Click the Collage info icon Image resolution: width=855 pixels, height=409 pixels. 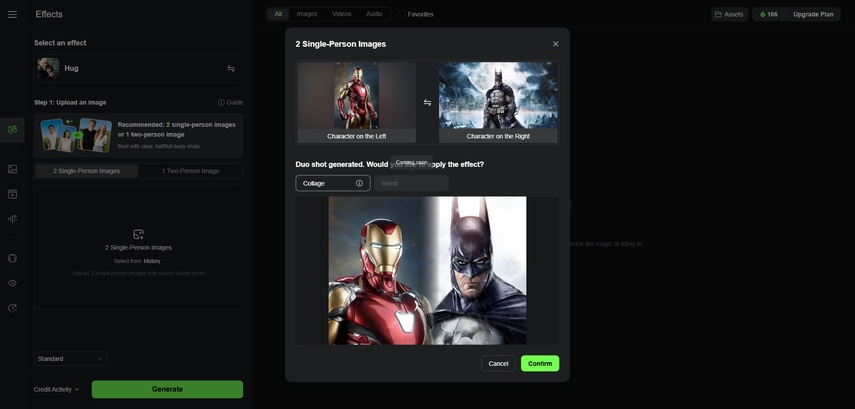click(359, 183)
